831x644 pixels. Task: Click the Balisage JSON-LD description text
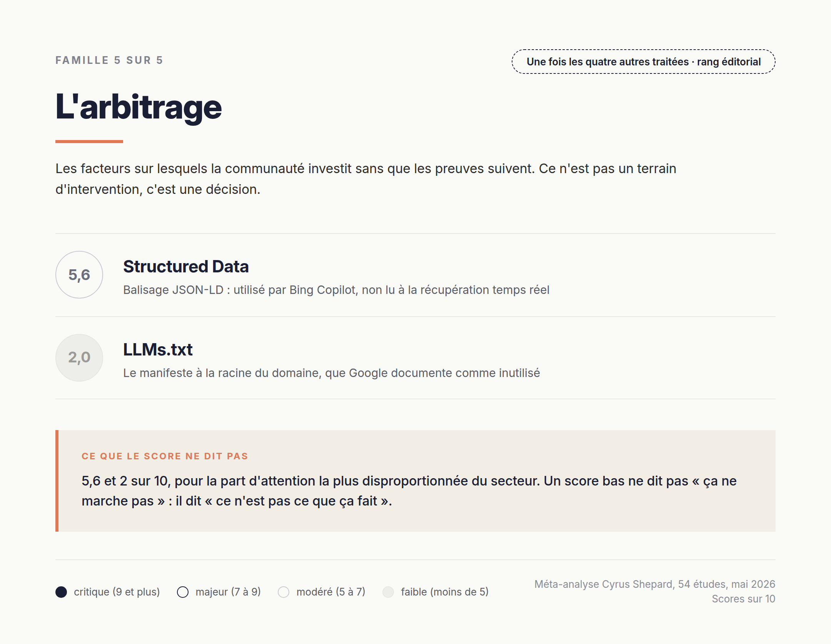tap(336, 290)
